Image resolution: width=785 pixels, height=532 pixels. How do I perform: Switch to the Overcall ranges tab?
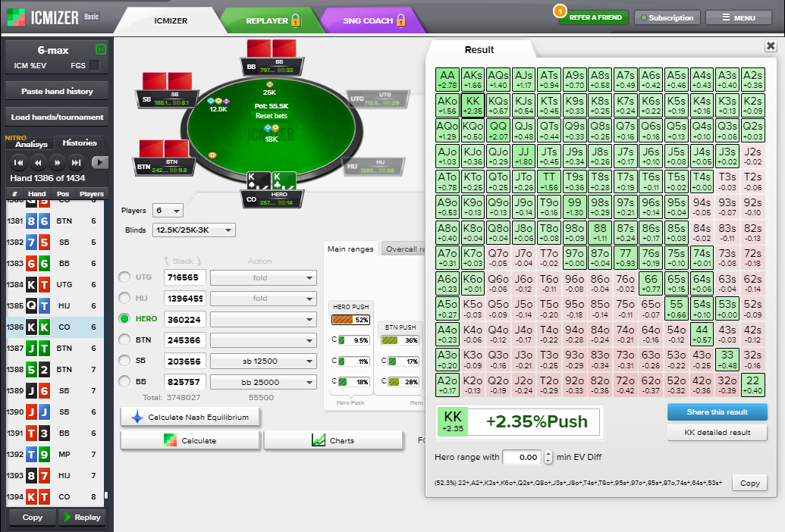403,249
